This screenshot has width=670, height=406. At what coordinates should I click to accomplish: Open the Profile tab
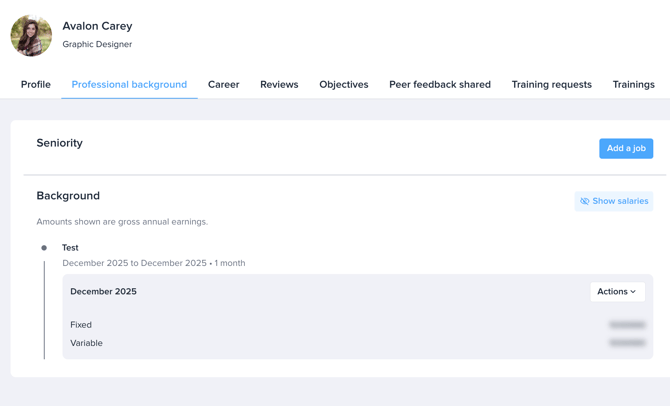click(x=36, y=85)
